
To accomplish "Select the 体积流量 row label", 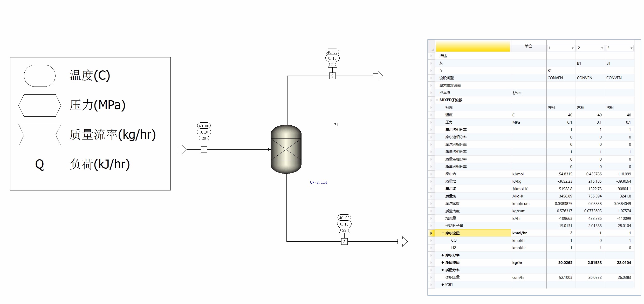I will click(452, 277).
